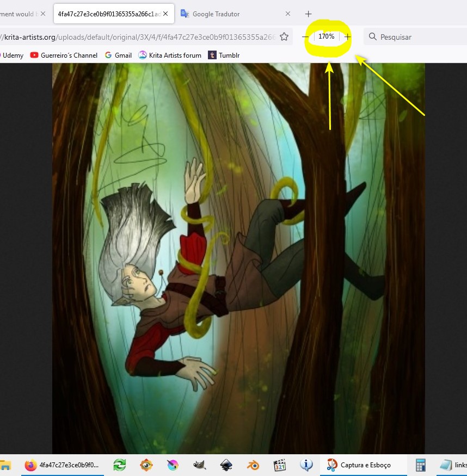The image size is (467, 476).
Task: Switch to the 'ment would' tab
Action: [x=24, y=14]
